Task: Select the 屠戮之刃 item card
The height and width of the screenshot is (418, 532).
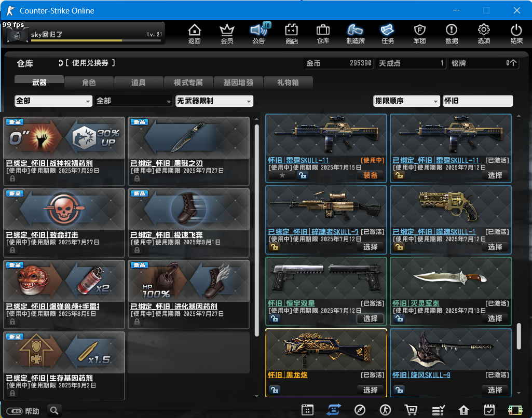Action: pyautogui.click(x=188, y=151)
